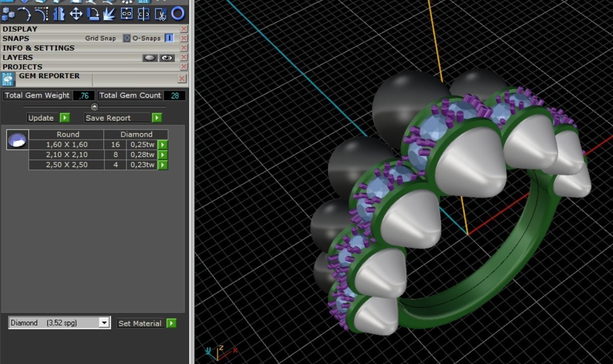Select the 1,60 X 1,60 size cell
This screenshot has height=364, width=613.
point(67,145)
